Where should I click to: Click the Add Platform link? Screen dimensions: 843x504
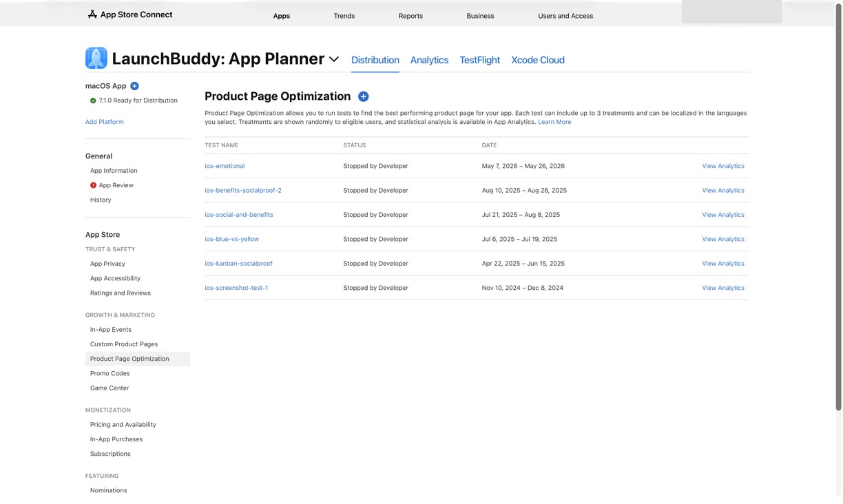click(105, 122)
